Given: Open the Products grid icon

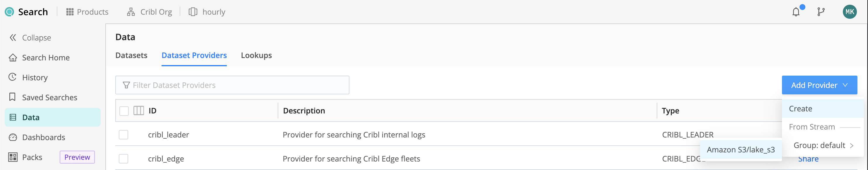Looking at the screenshot, I should tap(70, 11).
